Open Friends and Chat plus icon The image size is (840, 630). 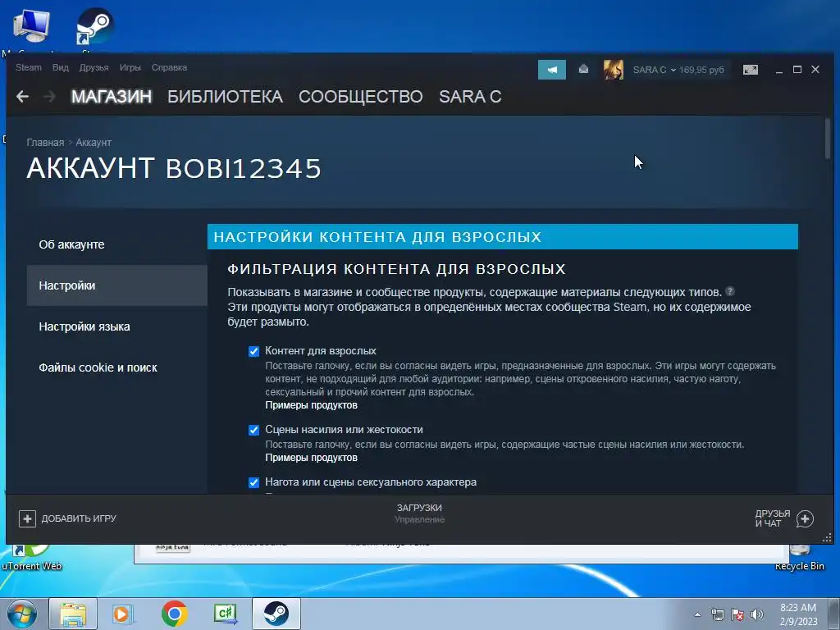(x=805, y=518)
